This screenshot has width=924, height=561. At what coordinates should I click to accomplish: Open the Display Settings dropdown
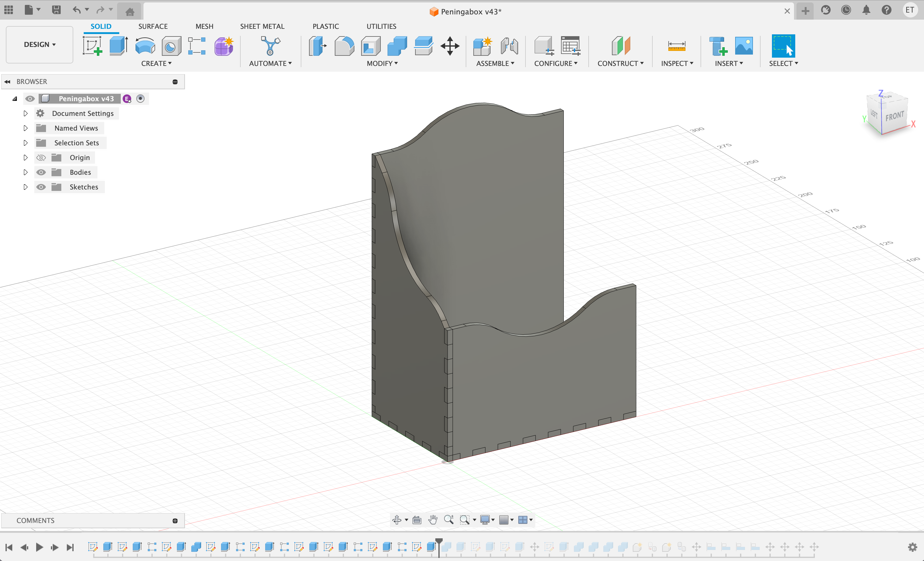pos(487,520)
